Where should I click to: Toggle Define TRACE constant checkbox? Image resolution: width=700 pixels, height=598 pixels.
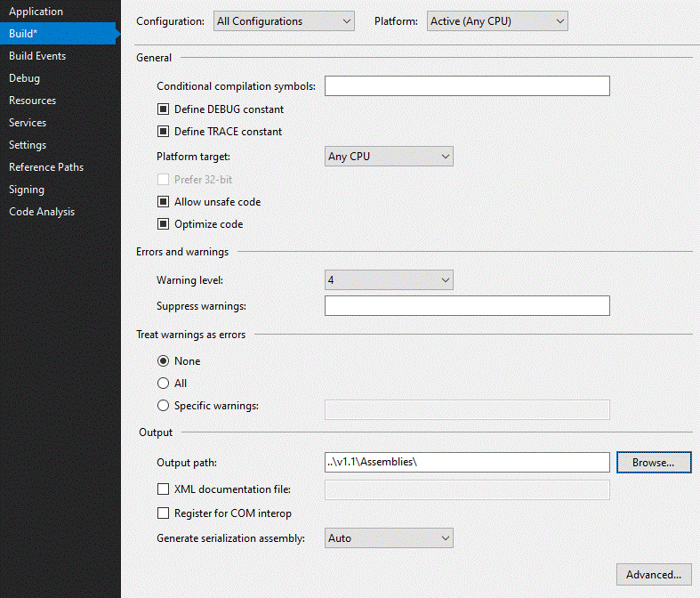click(164, 132)
